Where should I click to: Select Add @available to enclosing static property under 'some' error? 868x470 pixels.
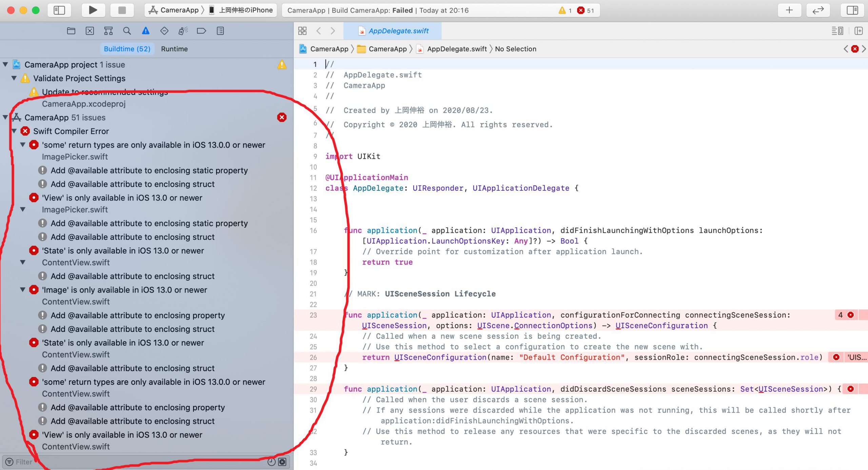pyautogui.click(x=149, y=170)
